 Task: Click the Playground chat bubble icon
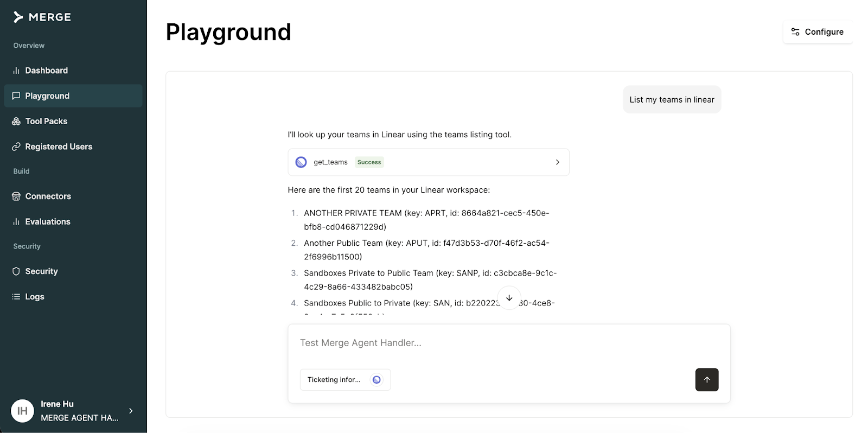(16, 95)
